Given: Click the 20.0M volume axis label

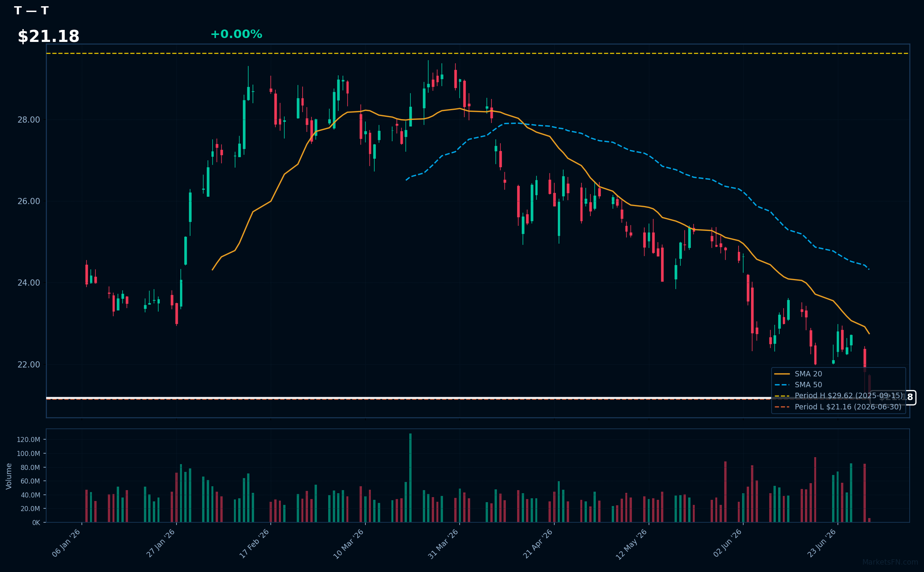Looking at the screenshot, I should coord(30,509).
